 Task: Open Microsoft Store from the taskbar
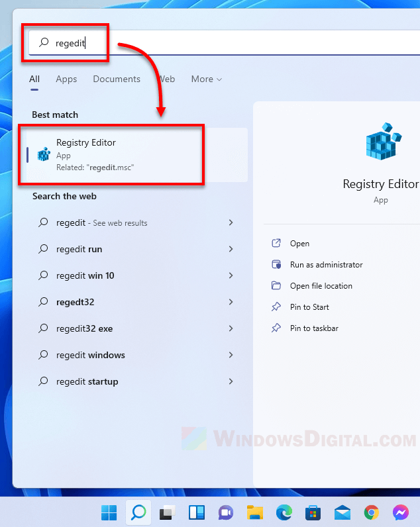[x=313, y=513]
